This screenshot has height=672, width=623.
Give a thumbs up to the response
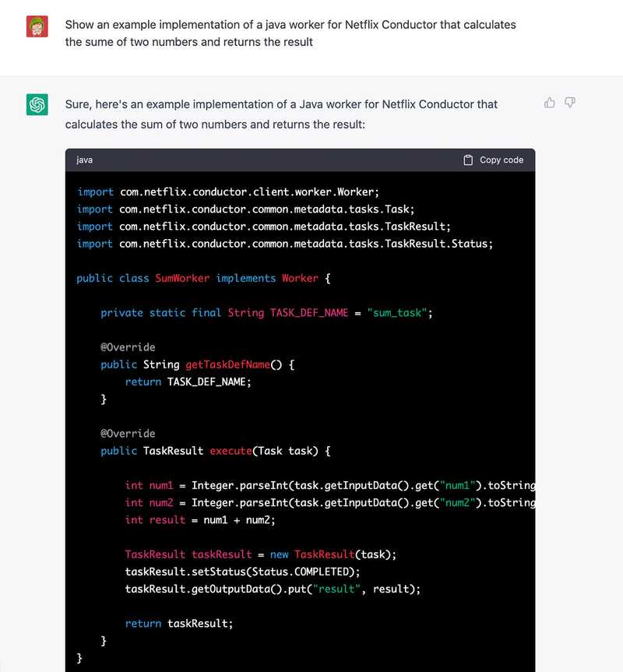pyautogui.click(x=550, y=102)
